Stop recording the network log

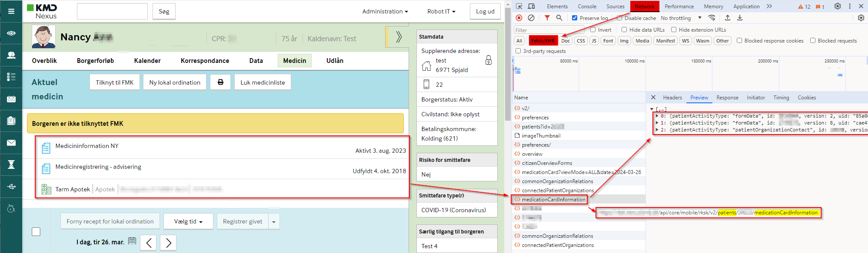click(519, 18)
